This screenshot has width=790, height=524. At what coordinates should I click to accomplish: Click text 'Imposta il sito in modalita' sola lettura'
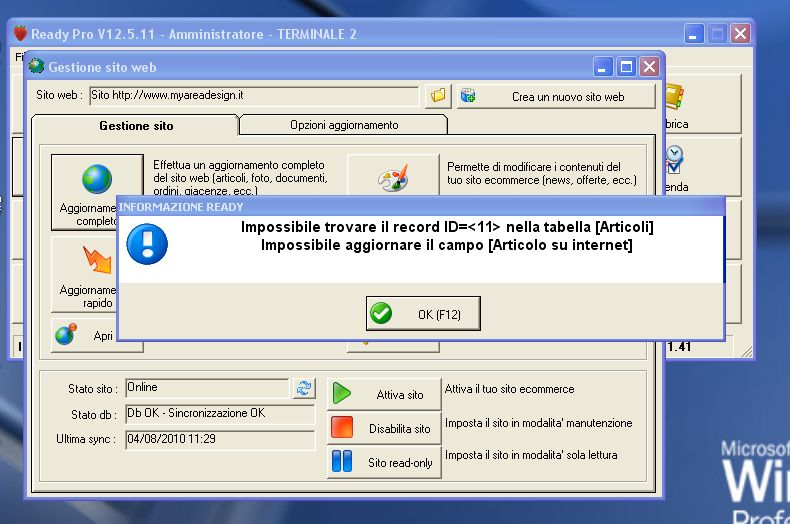[531, 454]
